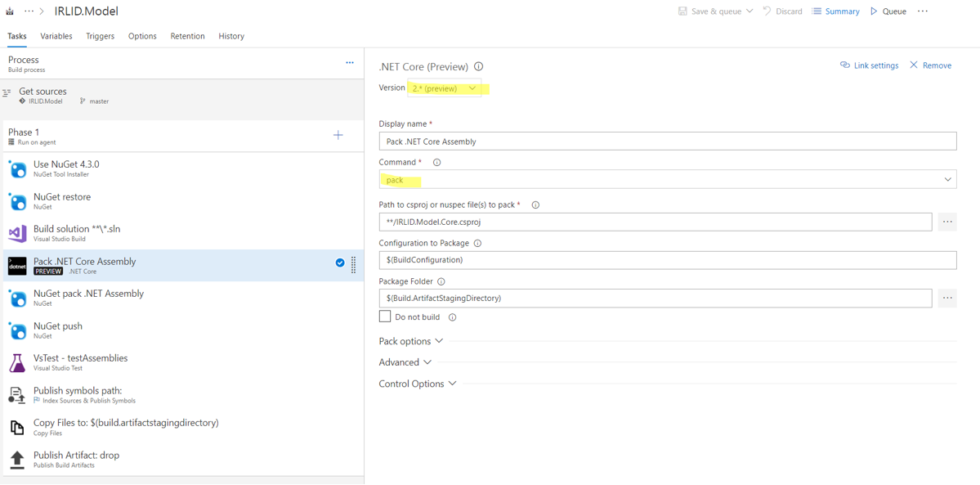Click the Publish Artifact upload arrow icon
This screenshot has width=980, height=485.
(17, 460)
